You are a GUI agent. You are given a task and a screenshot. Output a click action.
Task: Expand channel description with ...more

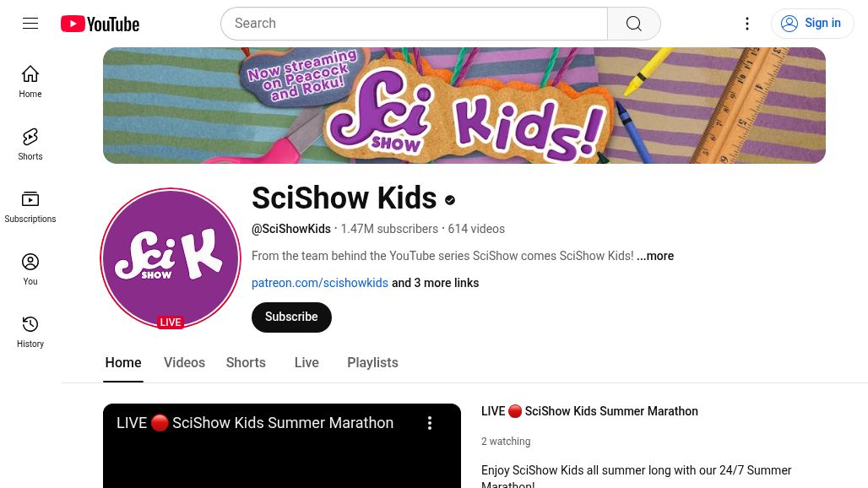[655, 256]
